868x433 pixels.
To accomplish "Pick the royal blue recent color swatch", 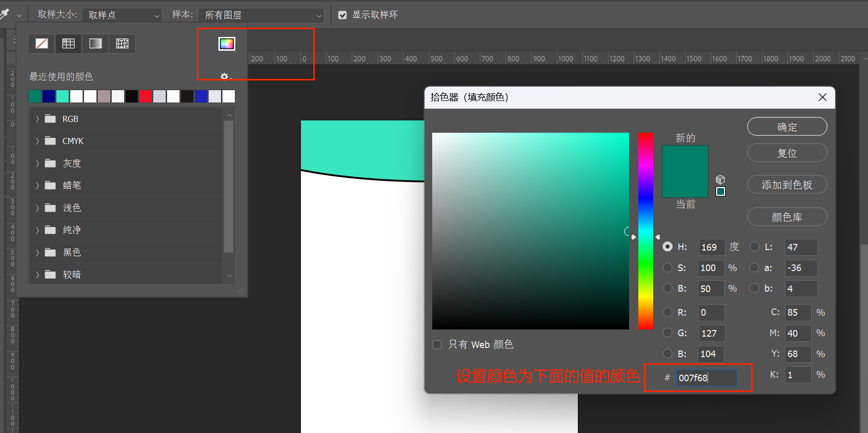I will (x=201, y=96).
